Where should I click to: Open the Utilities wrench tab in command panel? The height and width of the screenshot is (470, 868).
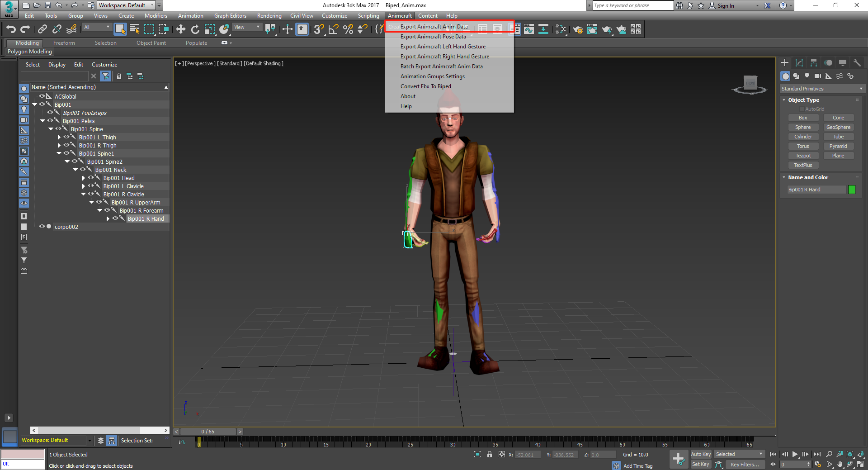[857, 63]
